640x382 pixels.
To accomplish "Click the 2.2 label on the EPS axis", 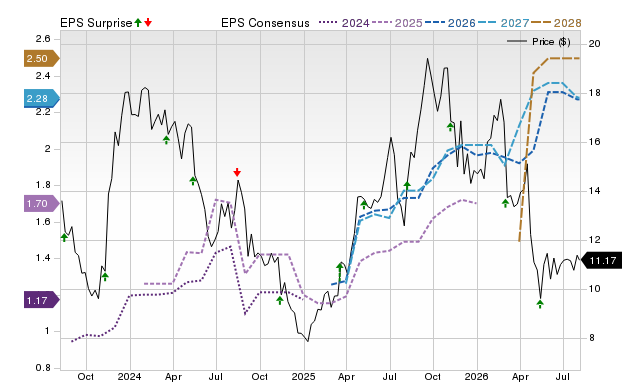I will click(43, 112).
